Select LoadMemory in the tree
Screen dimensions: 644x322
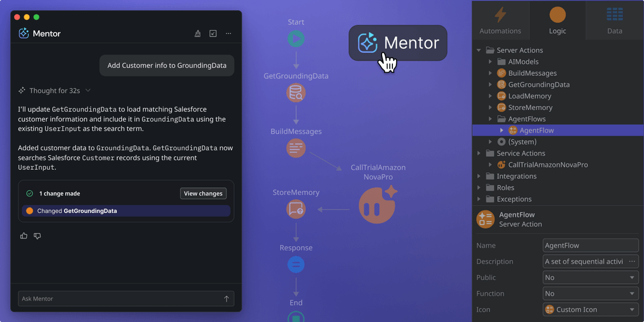530,96
